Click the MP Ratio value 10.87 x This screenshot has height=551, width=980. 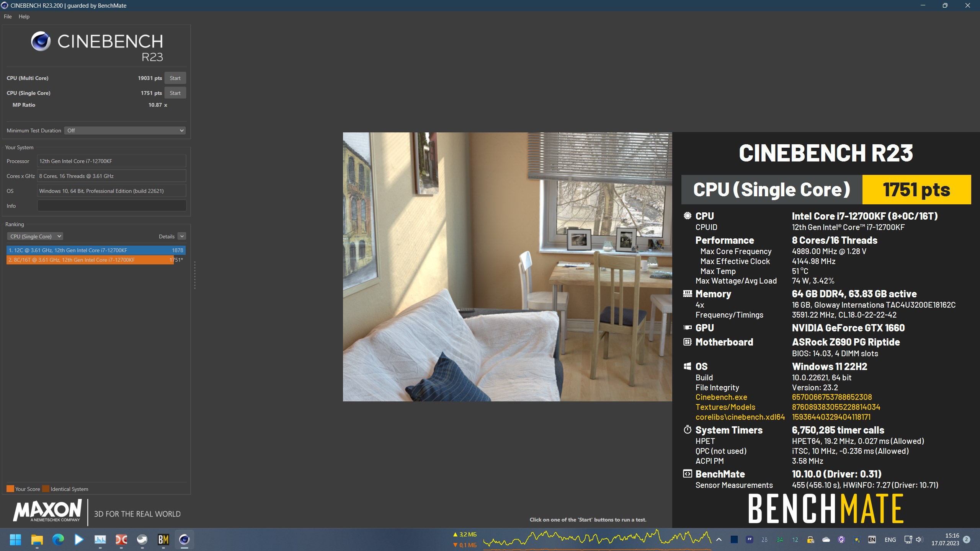(x=158, y=105)
